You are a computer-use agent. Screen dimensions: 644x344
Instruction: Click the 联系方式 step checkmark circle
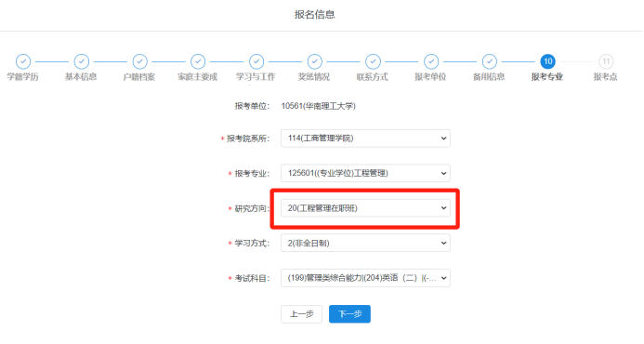click(x=373, y=61)
